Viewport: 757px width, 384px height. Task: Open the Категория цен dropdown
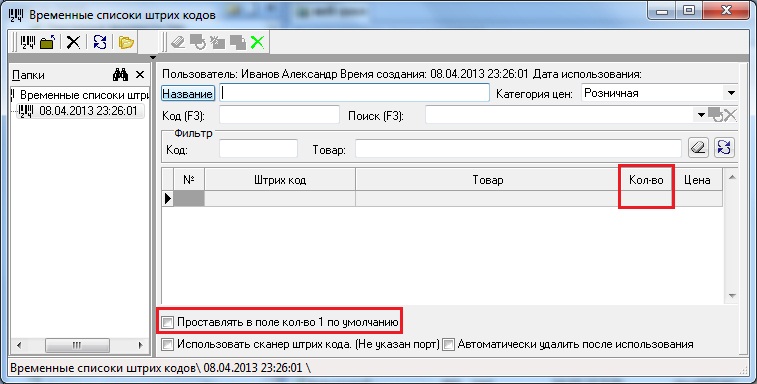pos(731,93)
